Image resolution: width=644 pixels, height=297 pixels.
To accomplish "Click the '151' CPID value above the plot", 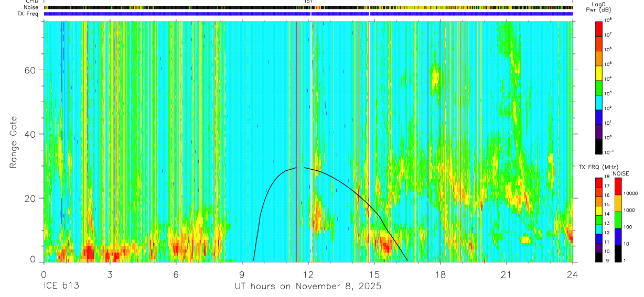I will [x=308, y=2].
